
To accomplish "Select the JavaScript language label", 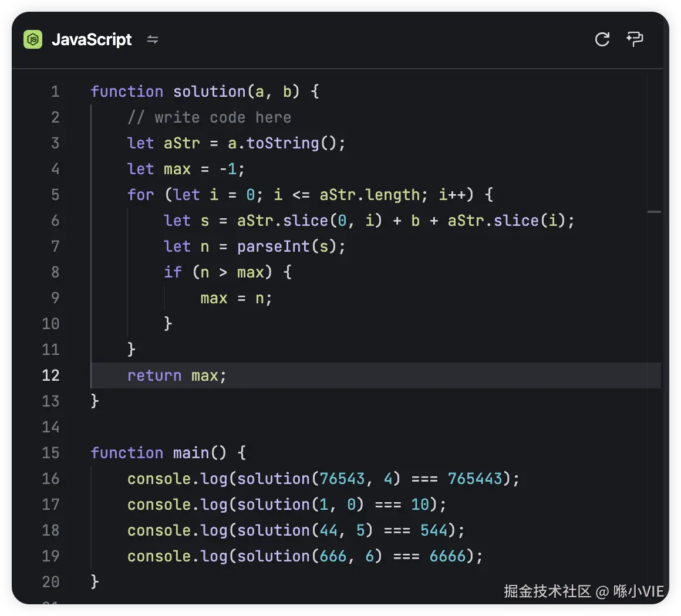I will pos(92,39).
